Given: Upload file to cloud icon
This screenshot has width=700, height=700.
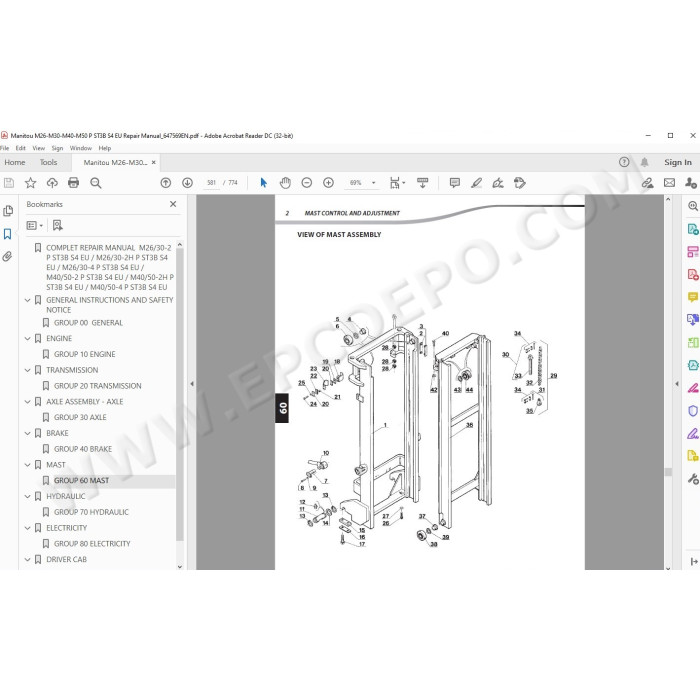Looking at the screenshot, I should click(52, 183).
